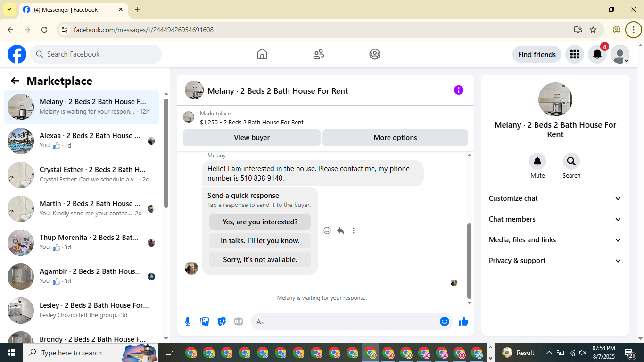Mute this conversation bell icon
This screenshot has height=362, width=644.
537,162
